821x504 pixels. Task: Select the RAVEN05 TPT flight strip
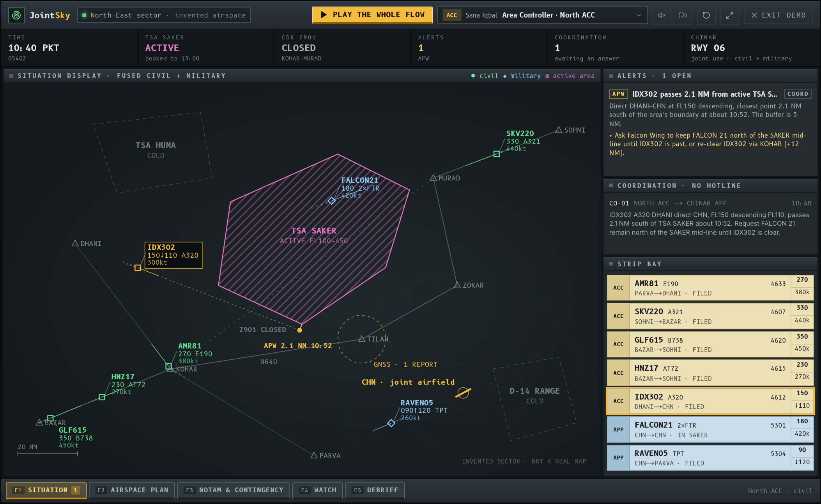[x=710, y=458]
